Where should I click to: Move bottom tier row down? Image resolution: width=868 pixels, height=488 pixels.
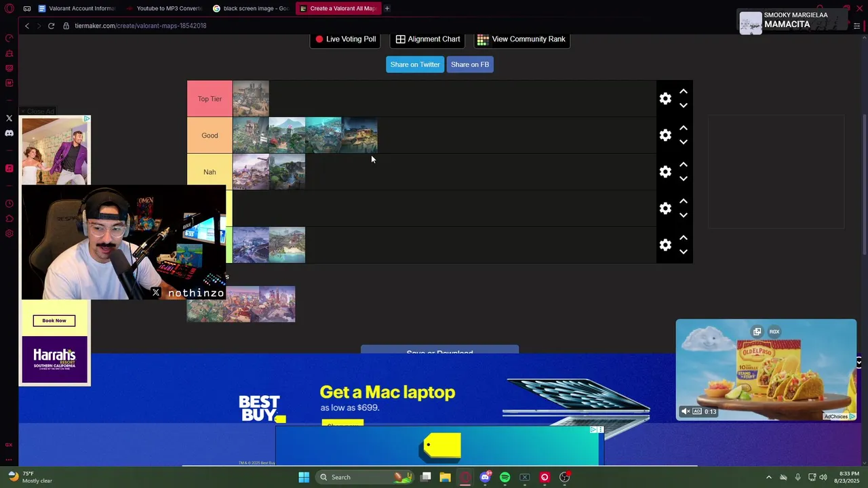[684, 252]
